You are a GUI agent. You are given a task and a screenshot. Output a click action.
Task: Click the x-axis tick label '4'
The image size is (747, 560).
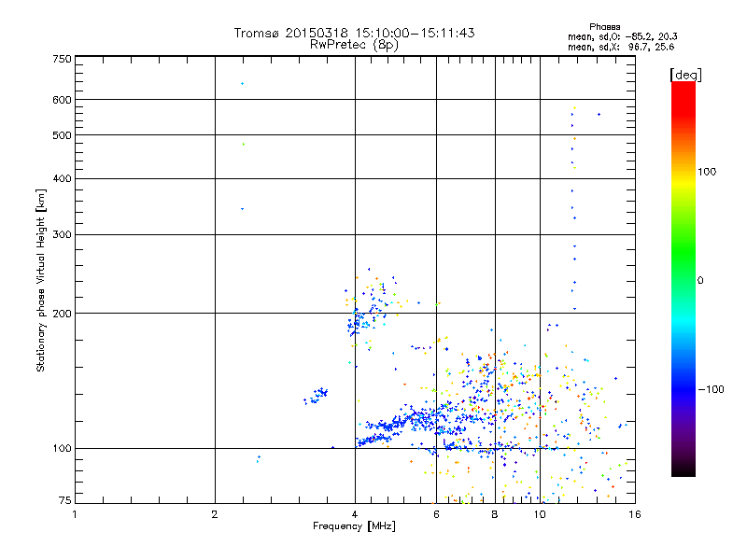click(355, 514)
